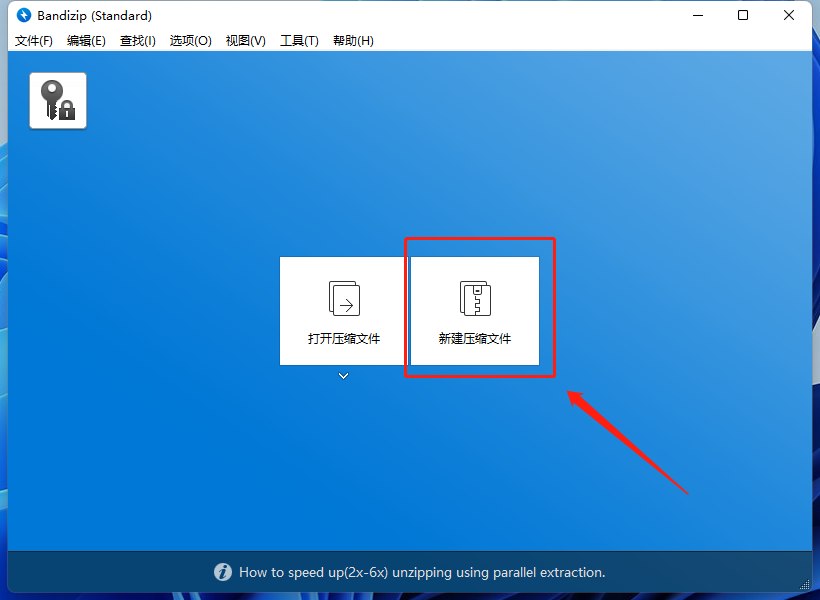Open the 选项(O) menu
The image size is (820, 600).
(x=190, y=41)
